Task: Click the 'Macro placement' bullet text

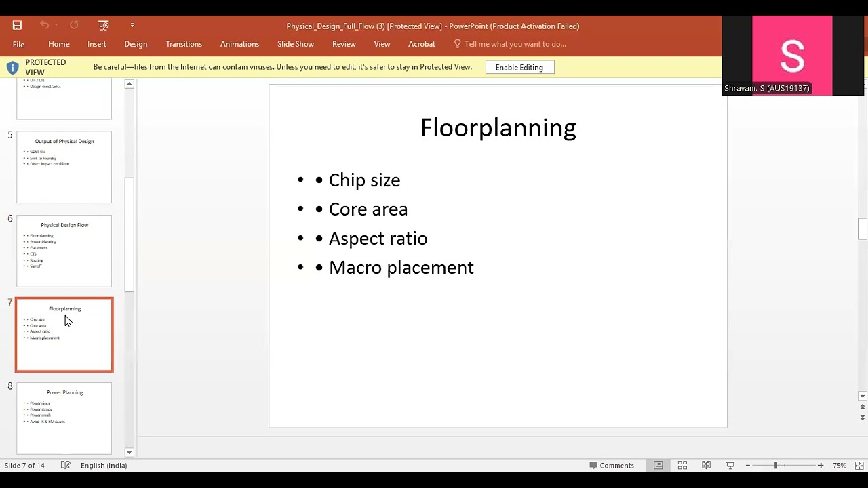Action: click(401, 268)
